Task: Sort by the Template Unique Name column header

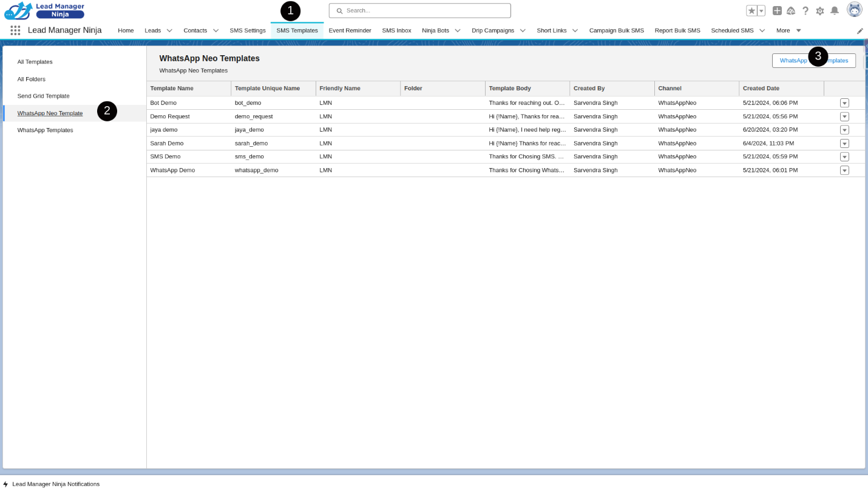Action: [x=274, y=89]
